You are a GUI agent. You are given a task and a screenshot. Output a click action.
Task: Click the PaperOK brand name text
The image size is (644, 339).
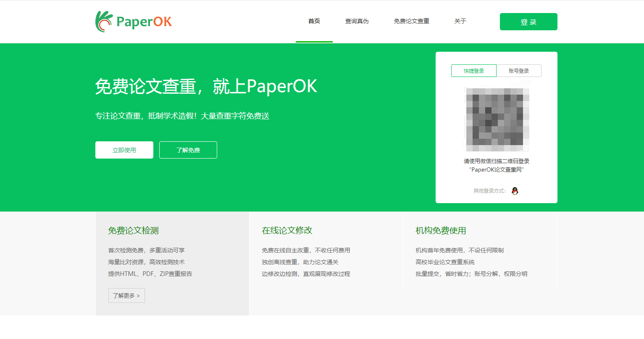pyautogui.click(x=144, y=22)
